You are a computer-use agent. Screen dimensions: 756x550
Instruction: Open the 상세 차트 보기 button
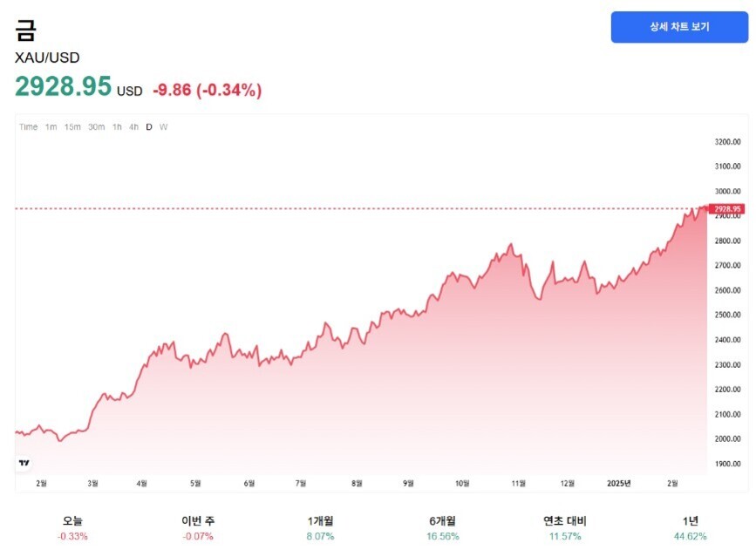click(x=681, y=27)
